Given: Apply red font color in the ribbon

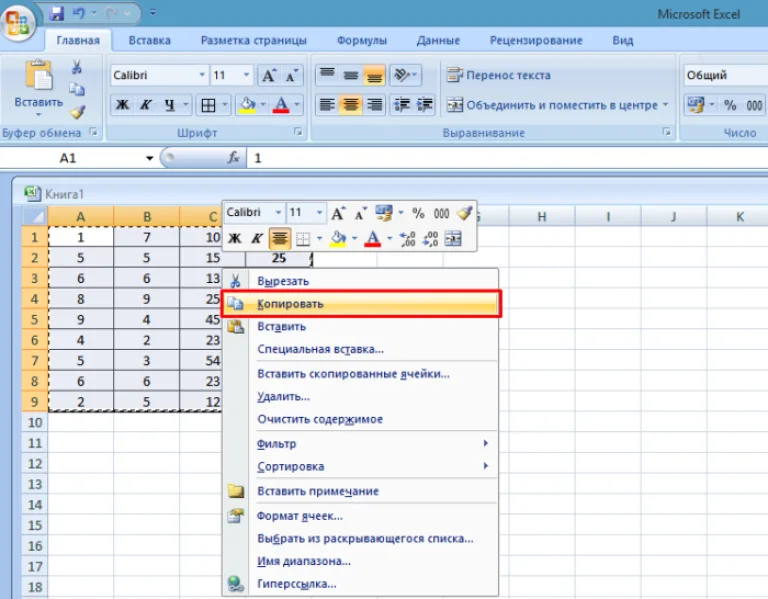Looking at the screenshot, I should coord(281,105).
